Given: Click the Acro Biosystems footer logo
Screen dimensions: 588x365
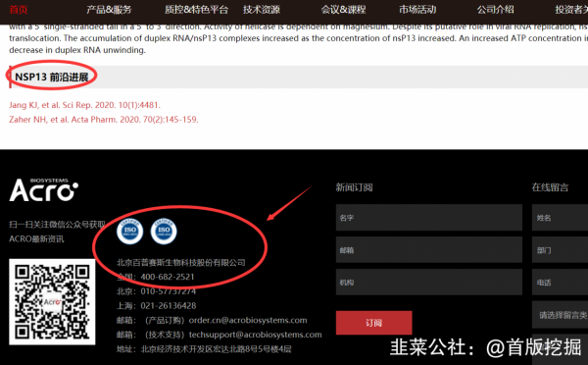Looking at the screenshot, I should click(44, 189).
